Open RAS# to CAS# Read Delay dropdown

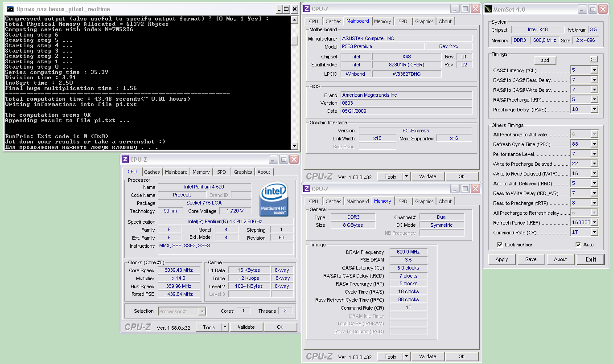(594, 80)
